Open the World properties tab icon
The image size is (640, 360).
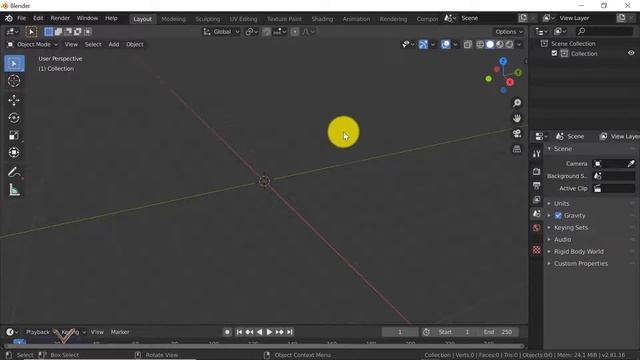pos(536,228)
